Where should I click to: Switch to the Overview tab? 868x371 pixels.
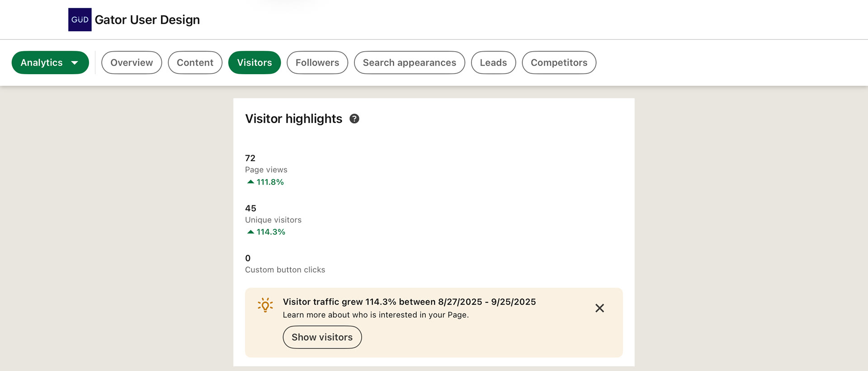pos(132,62)
